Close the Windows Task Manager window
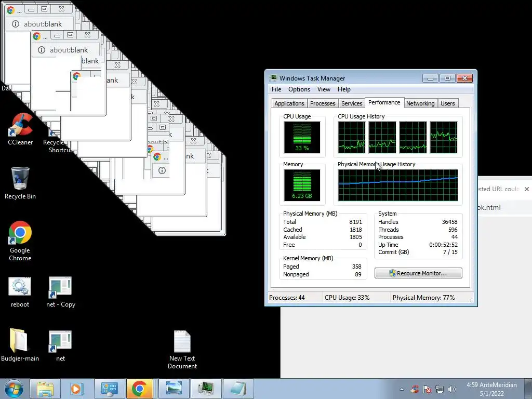The height and width of the screenshot is (399, 532). click(x=464, y=78)
